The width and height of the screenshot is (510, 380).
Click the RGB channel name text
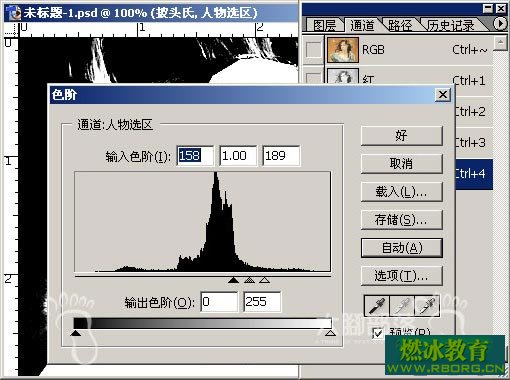pos(373,50)
